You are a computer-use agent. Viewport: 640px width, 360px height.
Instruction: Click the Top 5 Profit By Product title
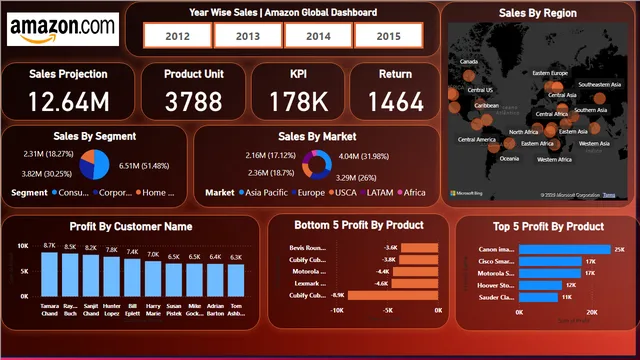coord(548,227)
